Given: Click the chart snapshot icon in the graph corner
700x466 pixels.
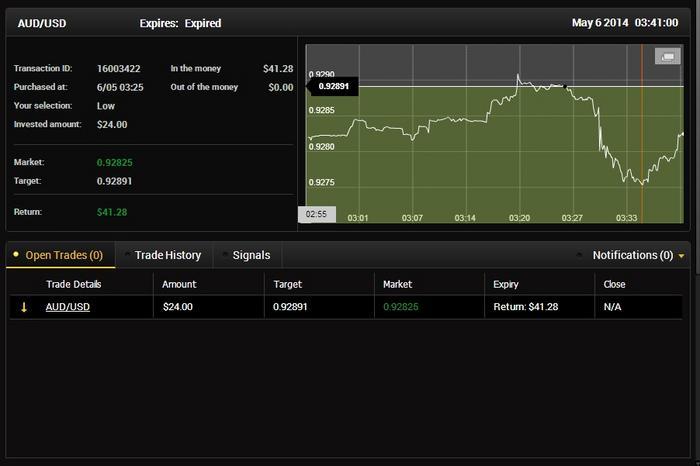Looking at the screenshot, I should coord(667,56).
